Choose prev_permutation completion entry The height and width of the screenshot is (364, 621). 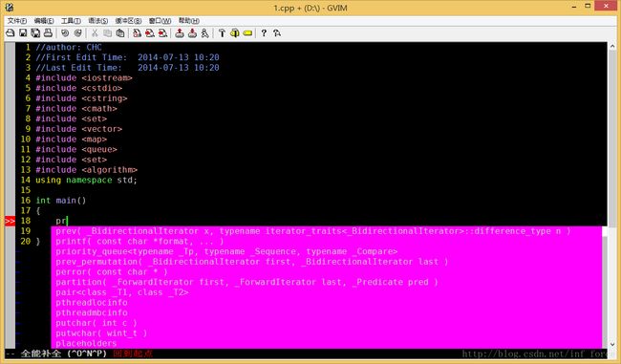pyautogui.click(x=327, y=262)
